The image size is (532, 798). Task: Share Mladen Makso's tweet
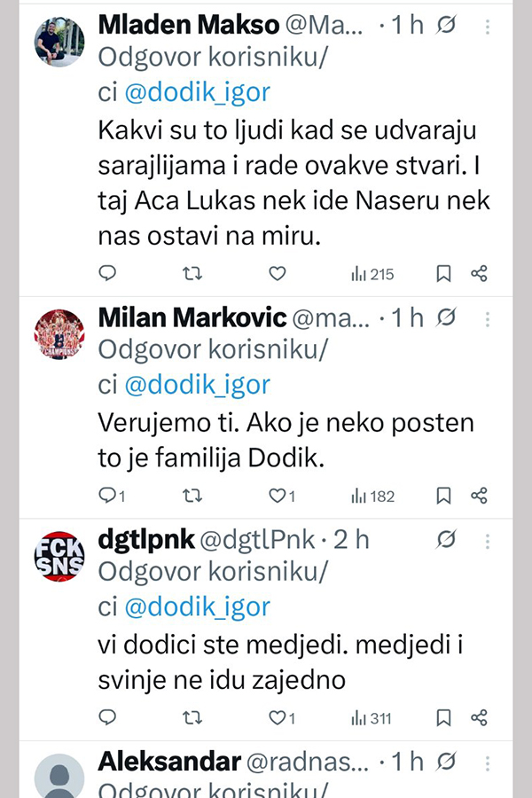click(x=479, y=274)
